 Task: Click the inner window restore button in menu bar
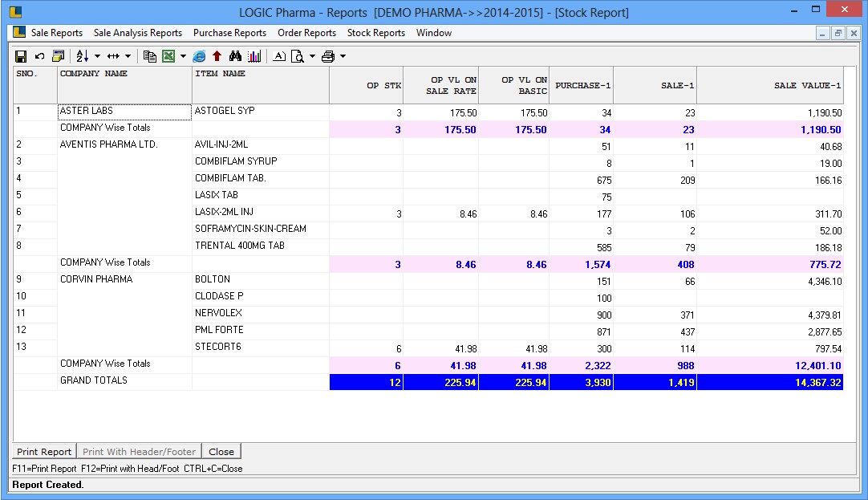[x=838, y=33]
